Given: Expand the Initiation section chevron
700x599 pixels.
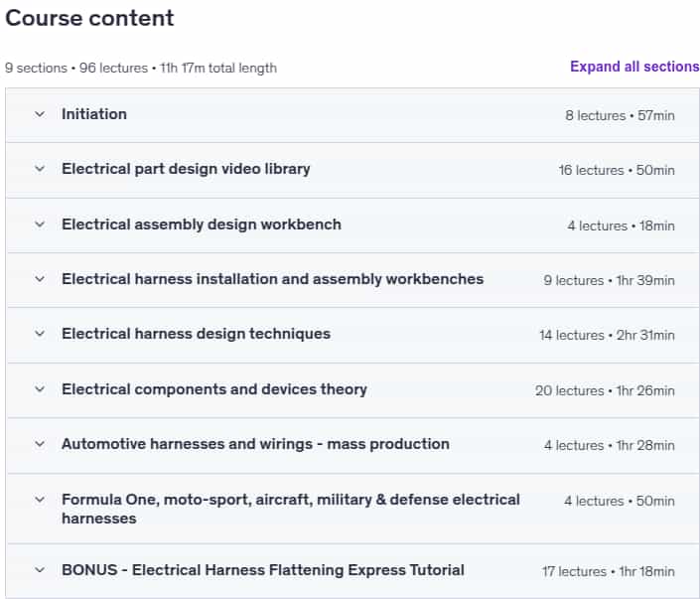Looking at the screenshot, I should point(40,114).
